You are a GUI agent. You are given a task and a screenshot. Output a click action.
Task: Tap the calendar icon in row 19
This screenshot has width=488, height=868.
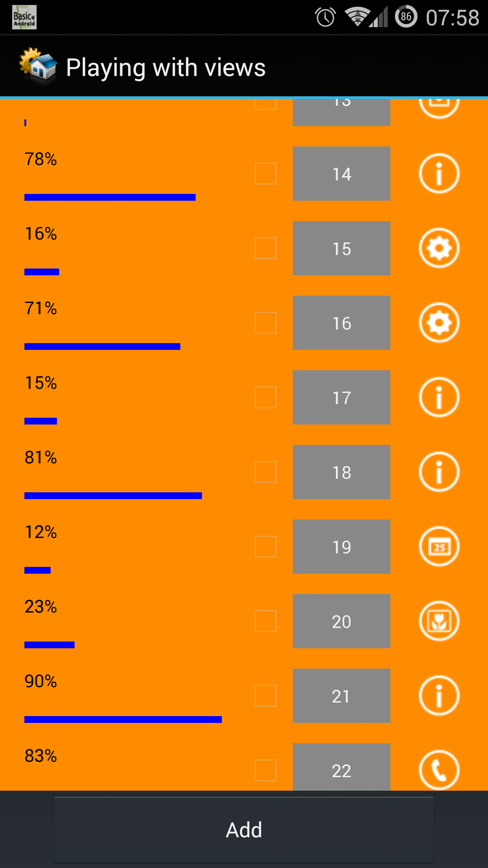point(439,547)
